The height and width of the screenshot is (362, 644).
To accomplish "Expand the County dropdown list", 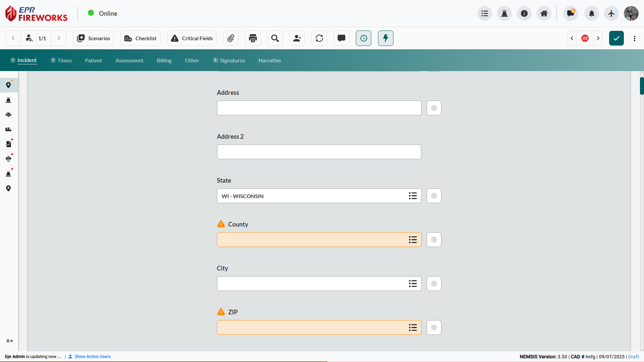I will click(x=413, y=240).
